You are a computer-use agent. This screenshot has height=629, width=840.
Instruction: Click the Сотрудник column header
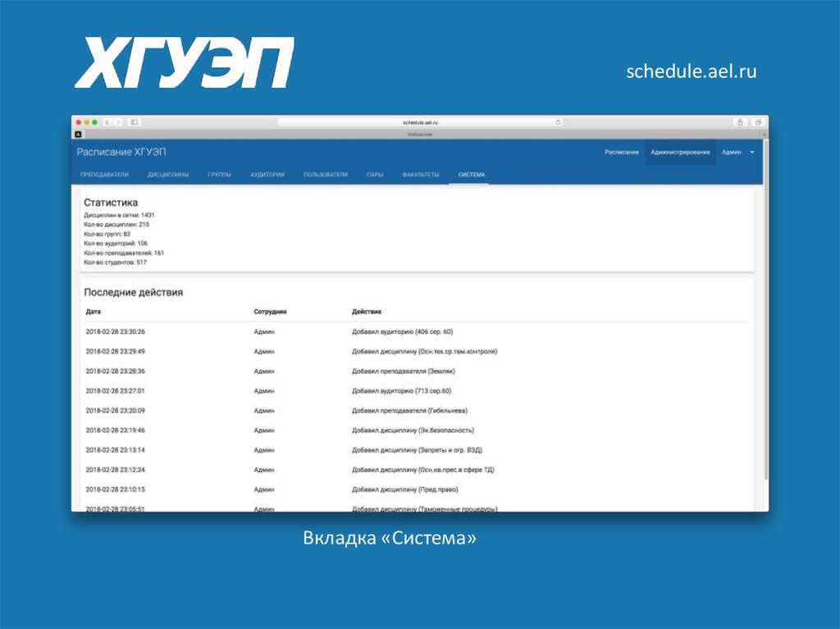(x=270, y=312)
